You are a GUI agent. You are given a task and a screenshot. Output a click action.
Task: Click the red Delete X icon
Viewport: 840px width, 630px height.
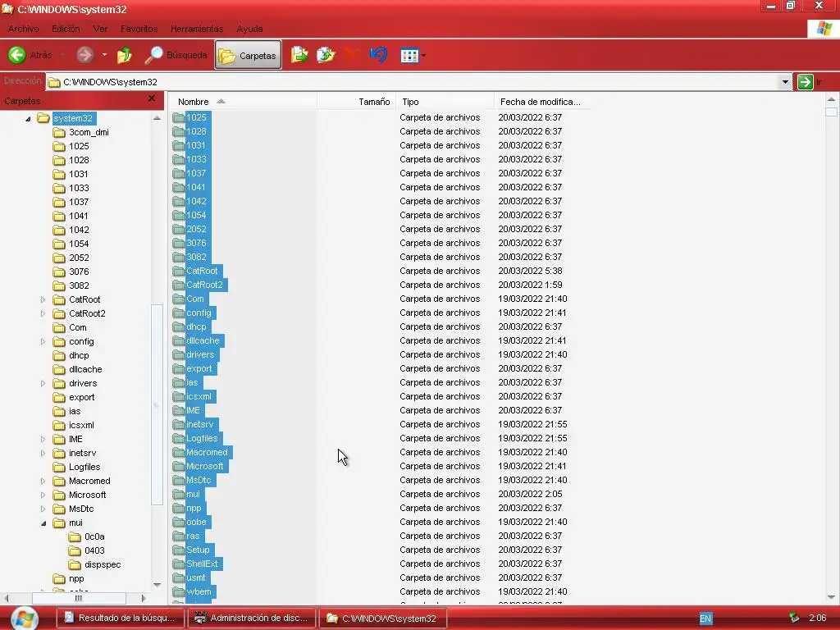point(351,54)
